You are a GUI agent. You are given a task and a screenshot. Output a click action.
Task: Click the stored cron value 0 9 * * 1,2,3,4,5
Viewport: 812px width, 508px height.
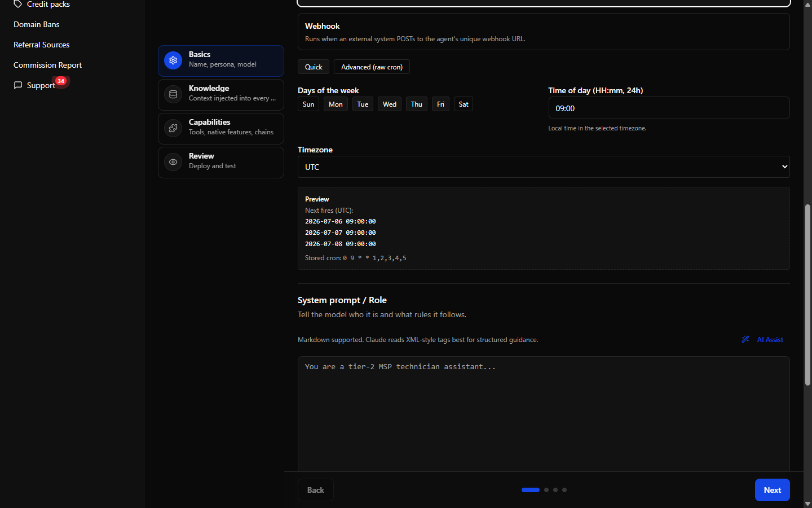pyautogui.click(x=374, y=258)
